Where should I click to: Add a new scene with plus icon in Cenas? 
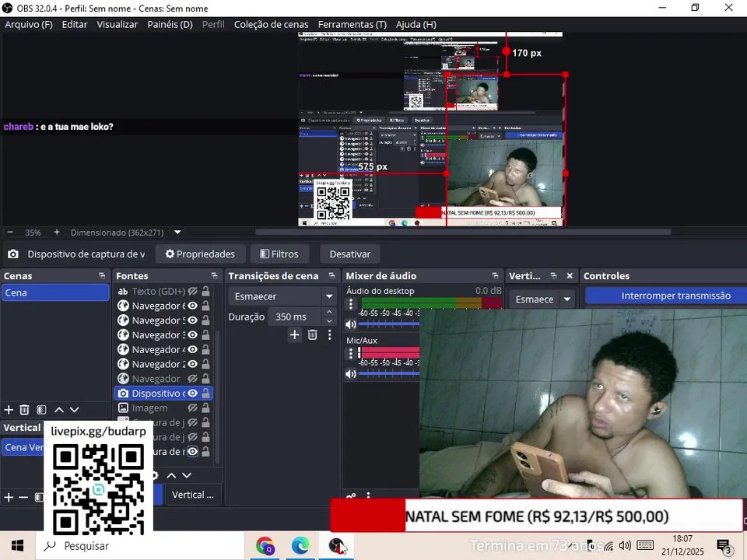click(x=9, y=410)
